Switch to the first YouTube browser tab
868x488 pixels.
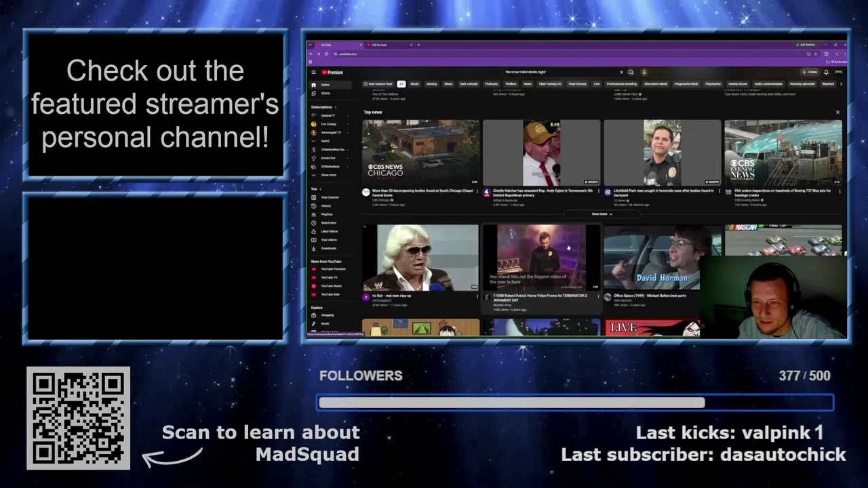tap(338, 45)
